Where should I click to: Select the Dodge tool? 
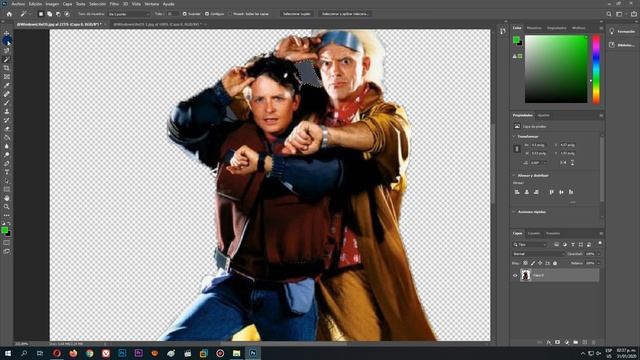click(x=7, y=155)
